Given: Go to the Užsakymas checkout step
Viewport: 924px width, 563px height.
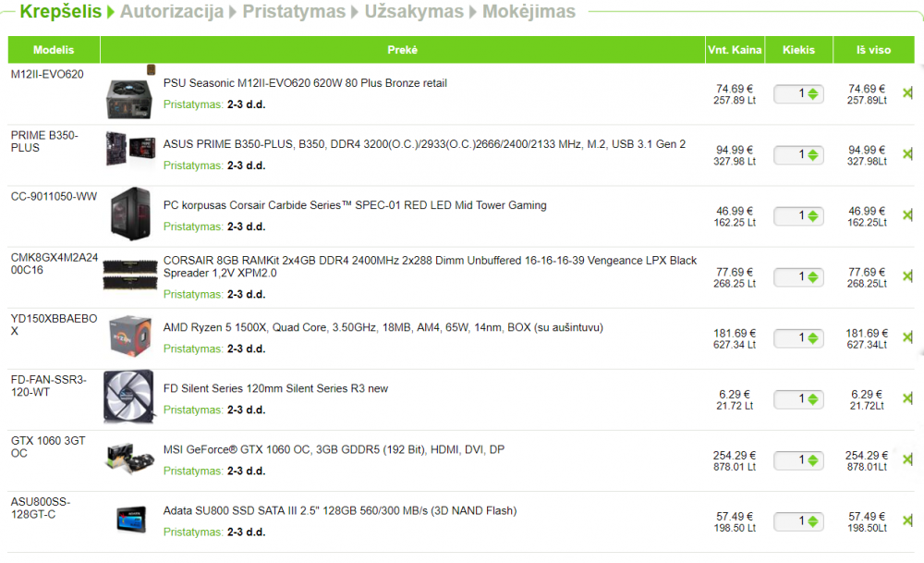Looking at the screenshot, I should pos(414,11).
